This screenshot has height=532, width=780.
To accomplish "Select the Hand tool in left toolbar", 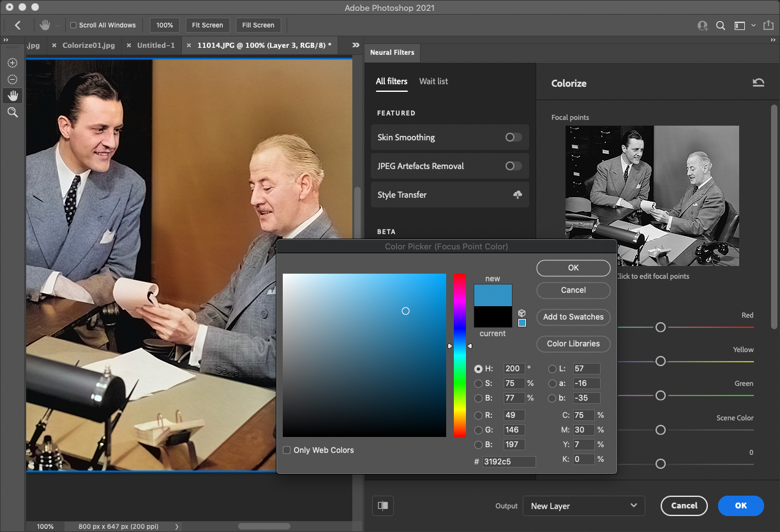I will tap(12, 96).
